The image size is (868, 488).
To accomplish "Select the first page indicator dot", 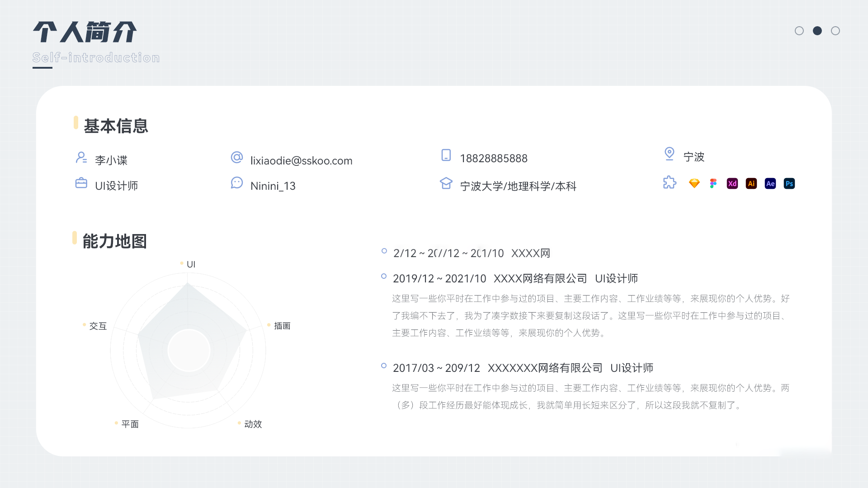I will [799, 31].
